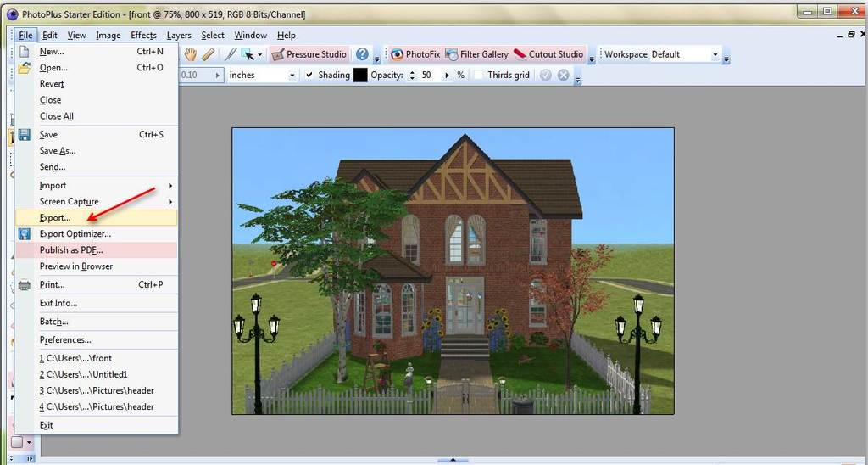
Task: Open the Image menu
Action: tap(108, 35)
